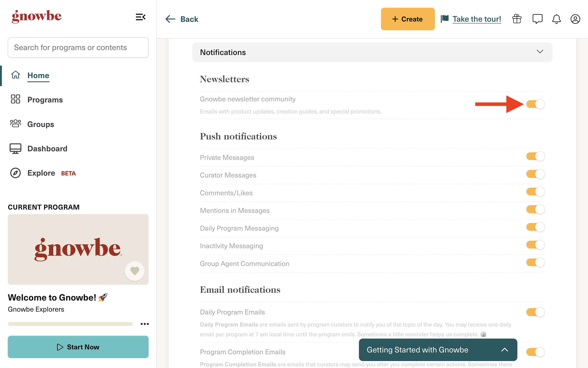
Task: Favorite the program with heart icon
Action: [135, 271]
